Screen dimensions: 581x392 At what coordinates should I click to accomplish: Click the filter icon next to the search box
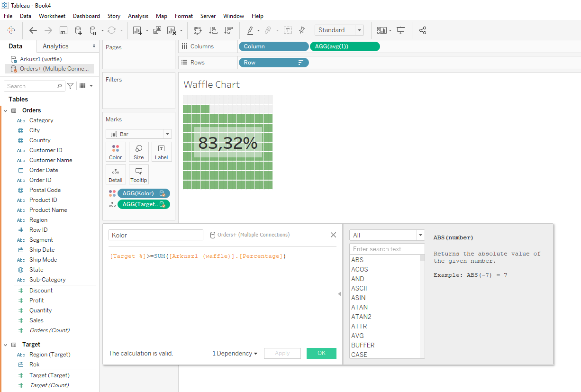pyautogui.click(x=71, y=86)
